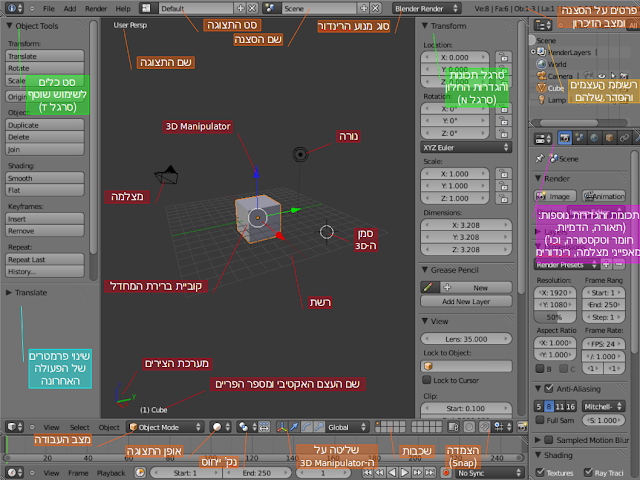
Task: Open Select menu in 3D View header
Action: pos(80,427)
